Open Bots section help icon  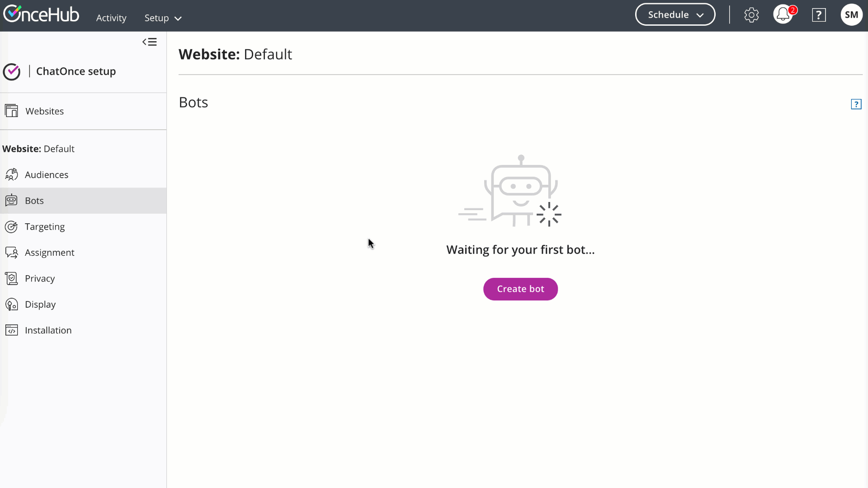[x=856, y=104]
